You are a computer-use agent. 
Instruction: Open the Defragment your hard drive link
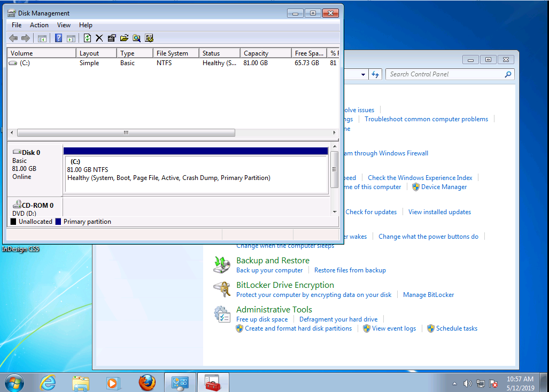[338, 319]
